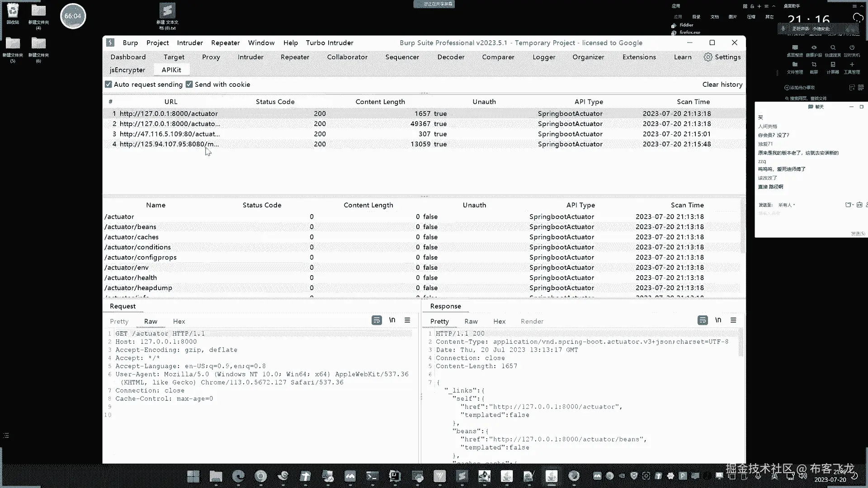Sort the upper table by Content Length header
The image size is (868, 488).
pyautogui.click(x=380, y=102)
